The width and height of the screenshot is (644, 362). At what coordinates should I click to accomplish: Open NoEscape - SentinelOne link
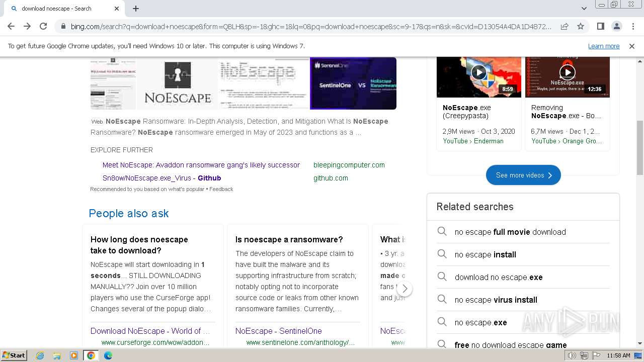coord(279,331)
